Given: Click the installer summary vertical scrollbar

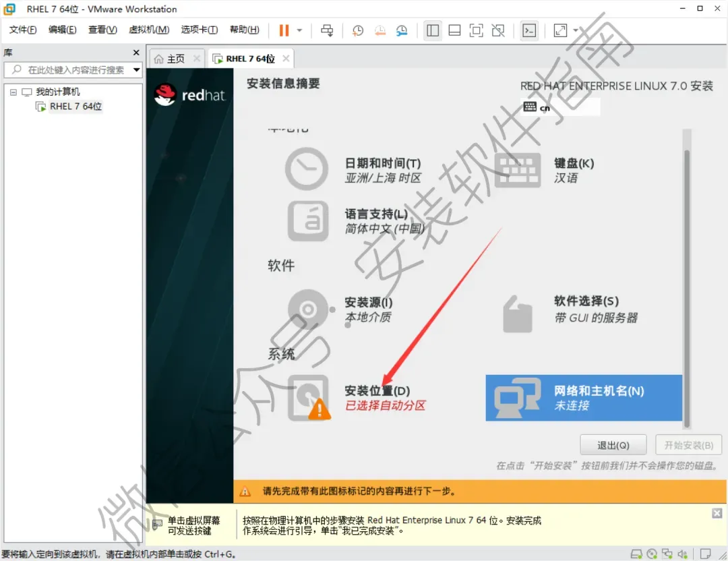Looking at the screenshot, I should [687, 288].
